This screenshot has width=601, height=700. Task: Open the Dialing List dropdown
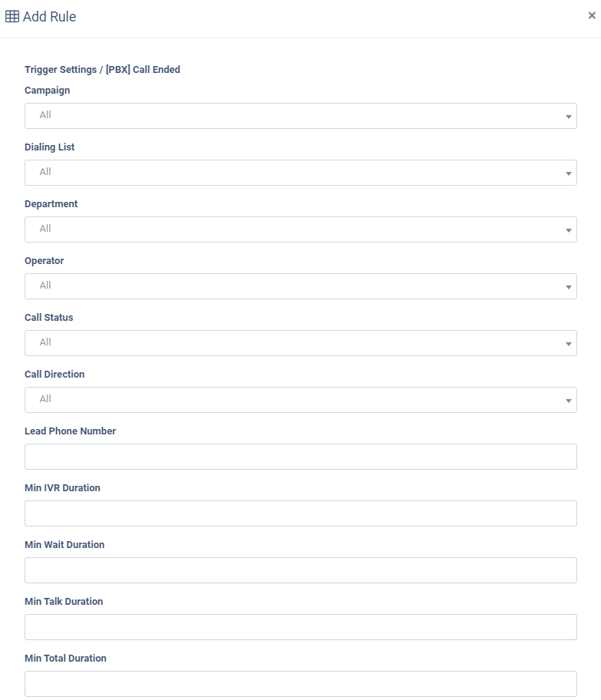click(301, 173)
